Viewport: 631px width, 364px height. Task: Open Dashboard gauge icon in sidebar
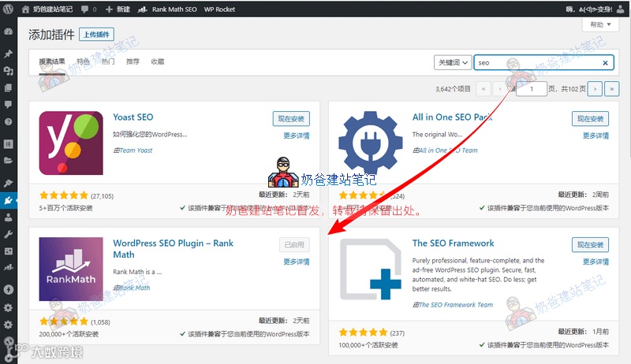coord(8,32)
